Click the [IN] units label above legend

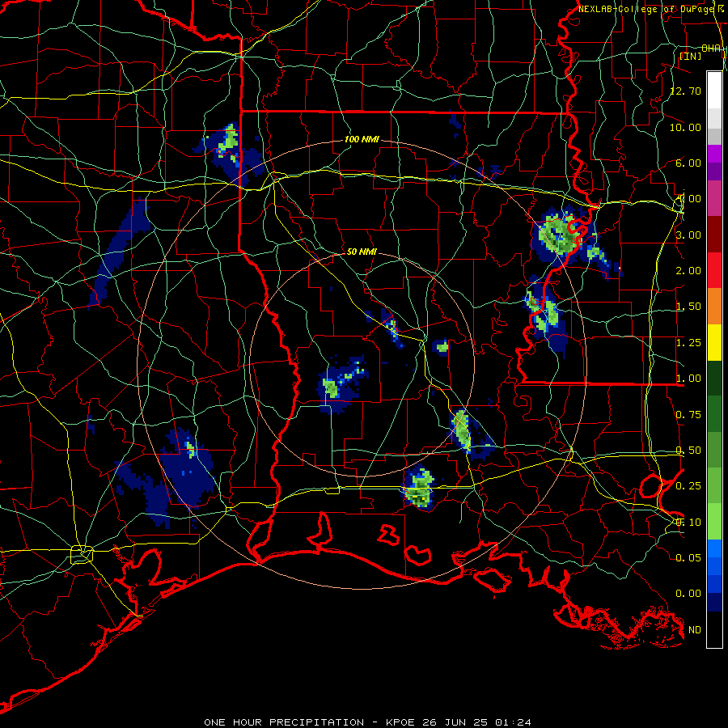point(690,56)
